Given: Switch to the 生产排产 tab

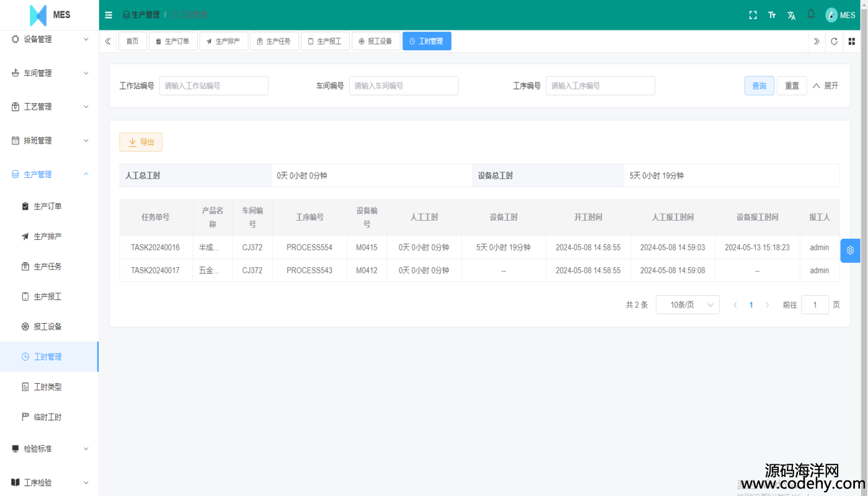Looking at the screenshot, I should pos(224,42).
